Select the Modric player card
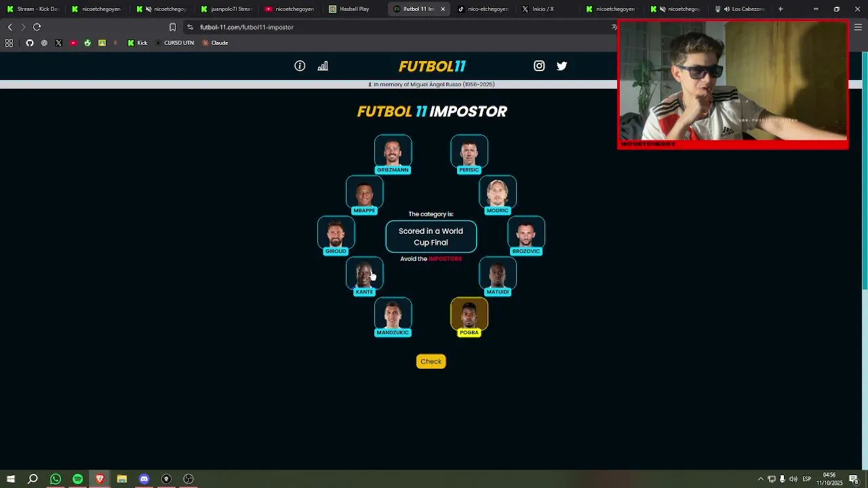 [x=498, y=195]
